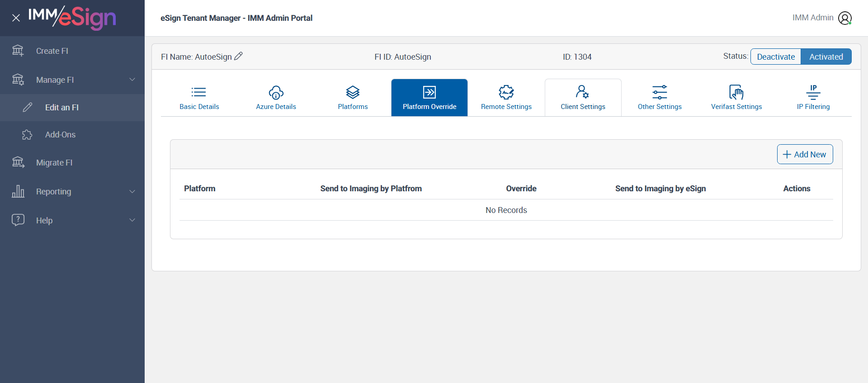Open the Azure Details tab
Image resolution: width=868 pixels, height=383 pixels.
[276, 98]
